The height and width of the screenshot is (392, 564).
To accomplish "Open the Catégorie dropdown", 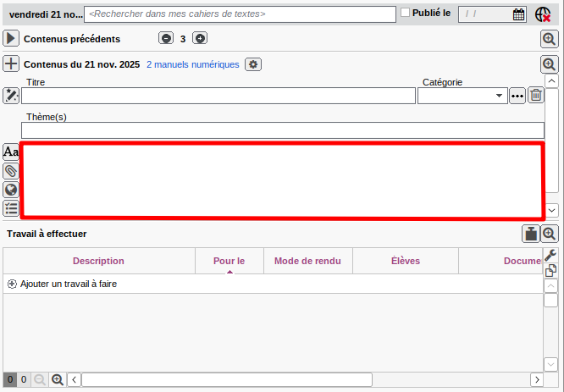I will pyautogui.click(x=500, y=96).
